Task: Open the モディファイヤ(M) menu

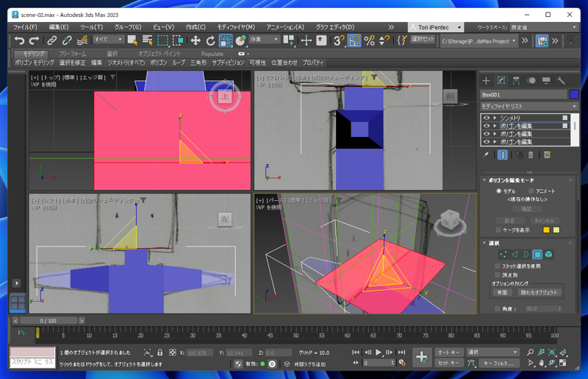Action: (x=236, y=27)
